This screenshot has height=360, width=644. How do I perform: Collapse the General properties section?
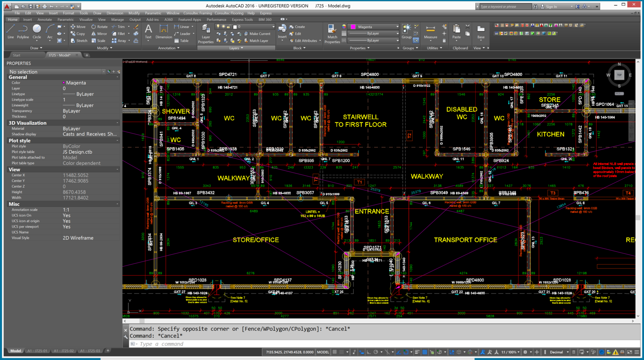point(117,77)
